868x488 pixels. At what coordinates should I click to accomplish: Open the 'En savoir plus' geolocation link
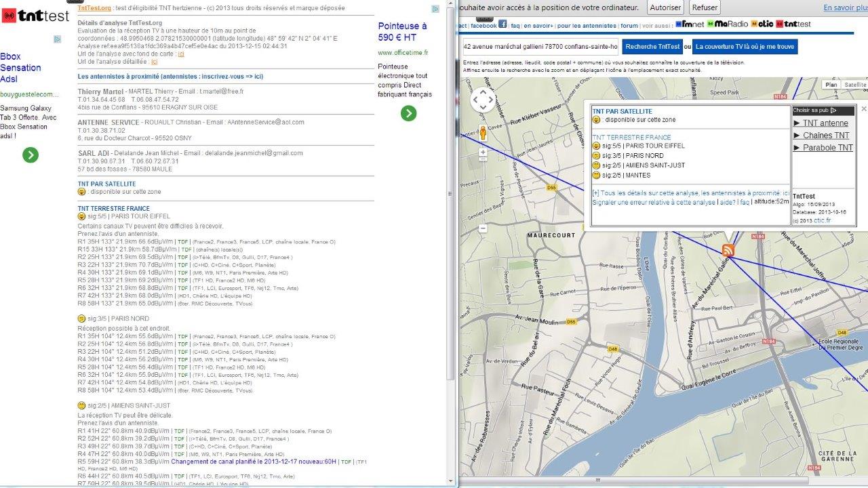846,7
